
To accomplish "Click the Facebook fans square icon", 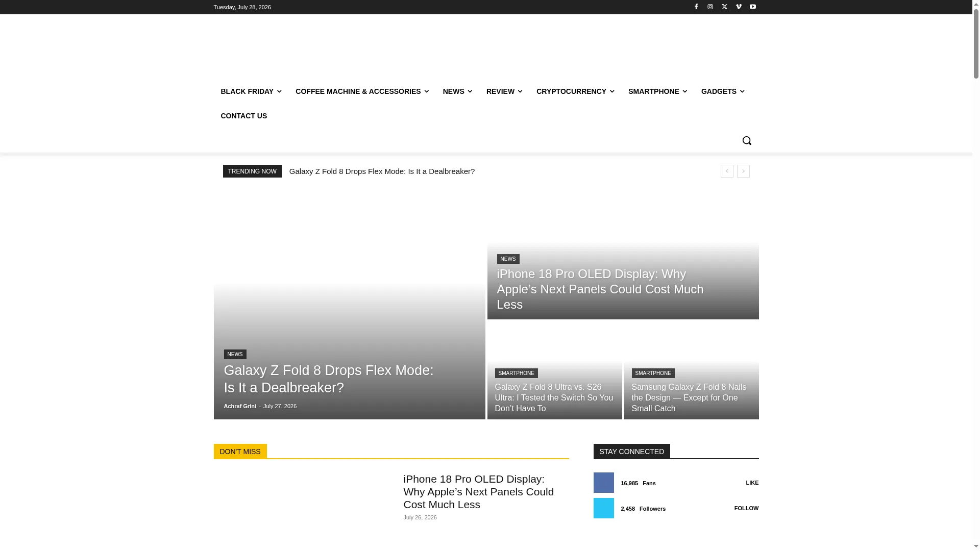I will pyautogui.click(x=603, y=483).
